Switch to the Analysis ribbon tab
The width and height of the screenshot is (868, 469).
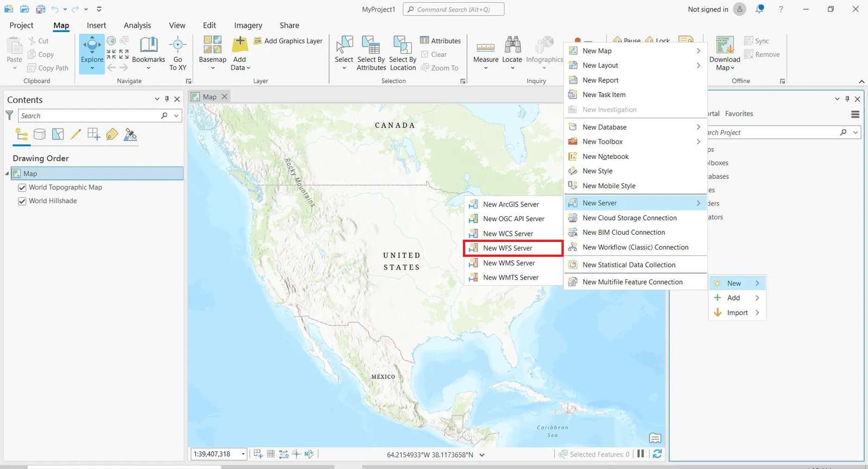pos(137,25)
